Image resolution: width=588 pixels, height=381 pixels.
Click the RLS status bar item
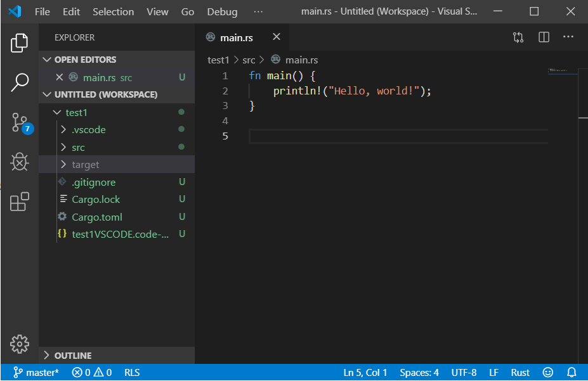(132, 372)
